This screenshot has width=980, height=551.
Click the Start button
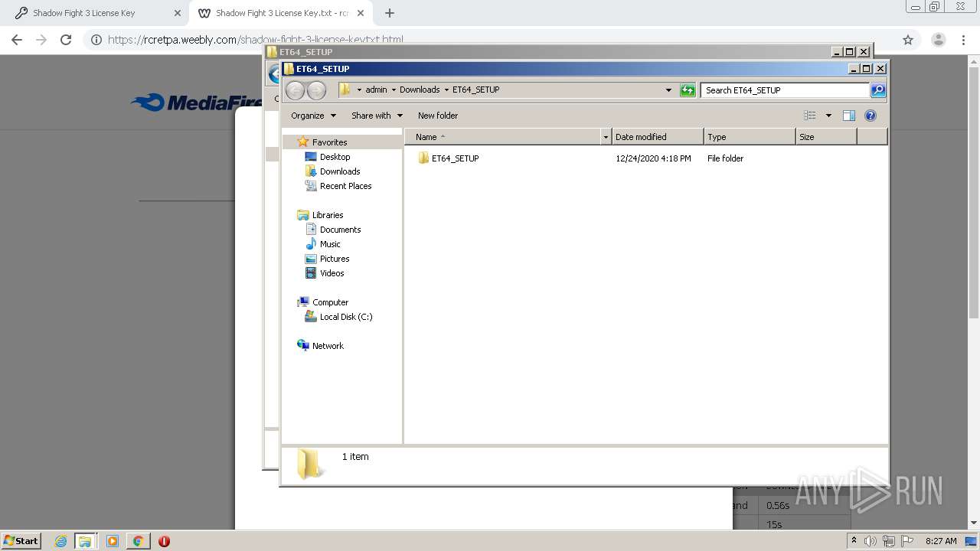(x=21, y=540)
